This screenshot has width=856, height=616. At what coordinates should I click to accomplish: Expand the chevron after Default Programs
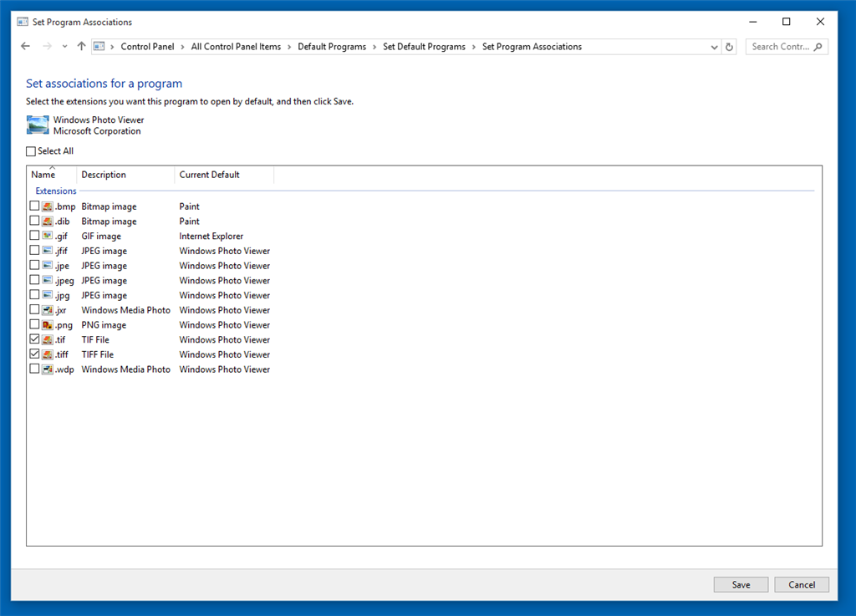pos(374,47)
